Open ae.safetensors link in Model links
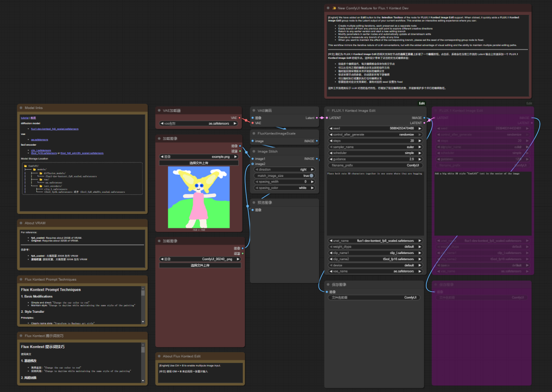 coord(39,140)
